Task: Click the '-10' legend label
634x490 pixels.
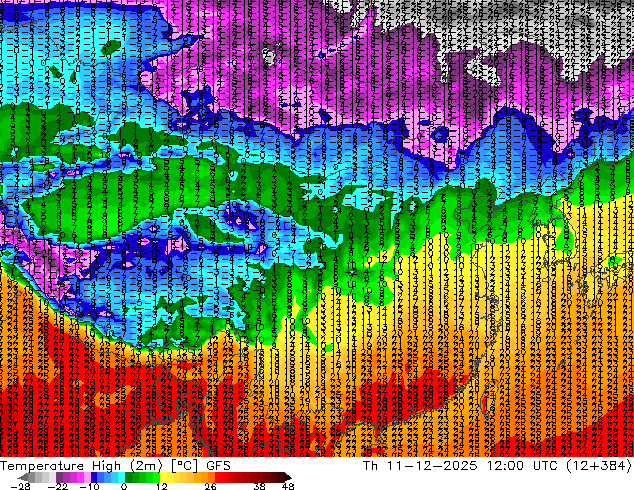Action: click(x=90, y=486)
